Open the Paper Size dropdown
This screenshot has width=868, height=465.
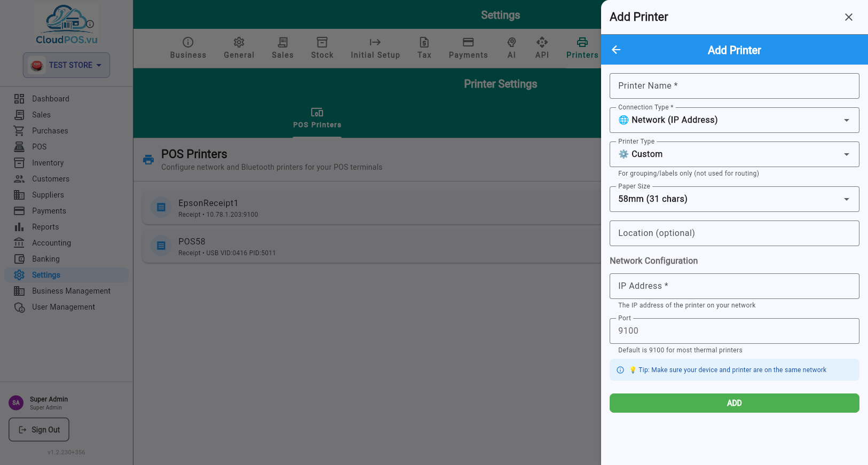[735, 199]
